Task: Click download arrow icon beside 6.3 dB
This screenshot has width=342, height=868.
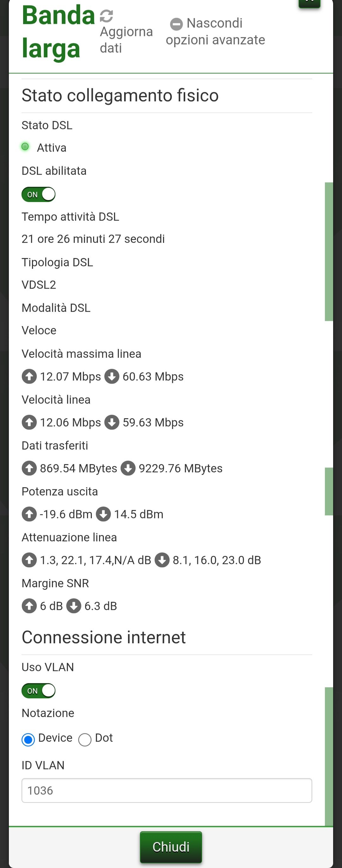Action: pos(74,606)
